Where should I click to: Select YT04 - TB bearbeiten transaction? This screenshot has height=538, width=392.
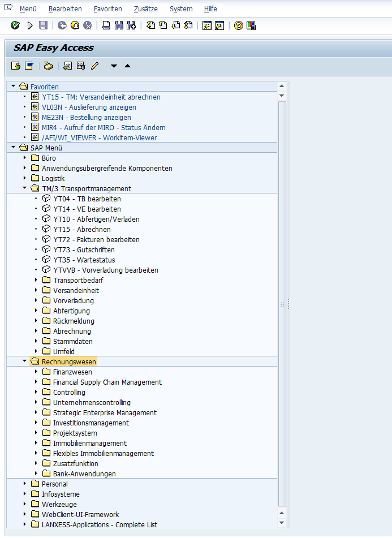(87, 199)
